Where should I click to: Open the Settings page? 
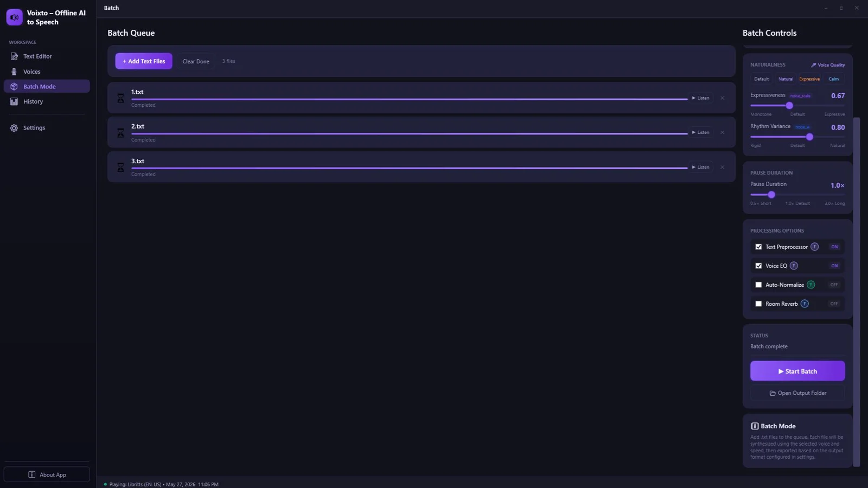click(x=47, y=128)
